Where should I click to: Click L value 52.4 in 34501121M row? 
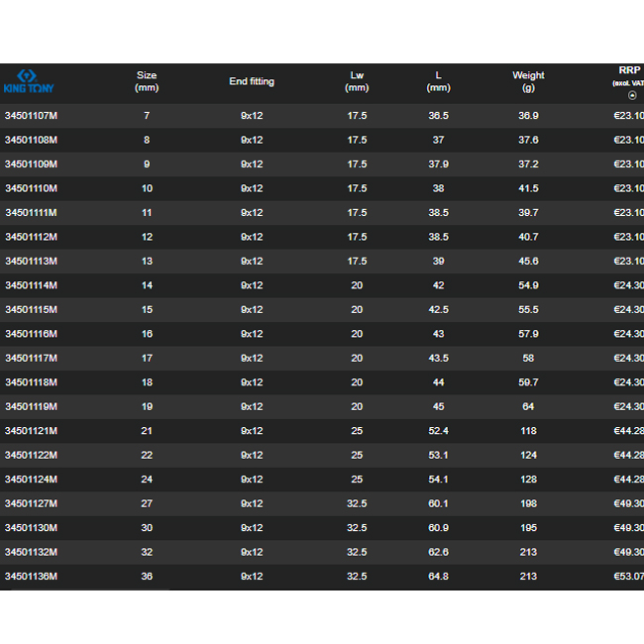pyautogui.click(x=438, y=431)
